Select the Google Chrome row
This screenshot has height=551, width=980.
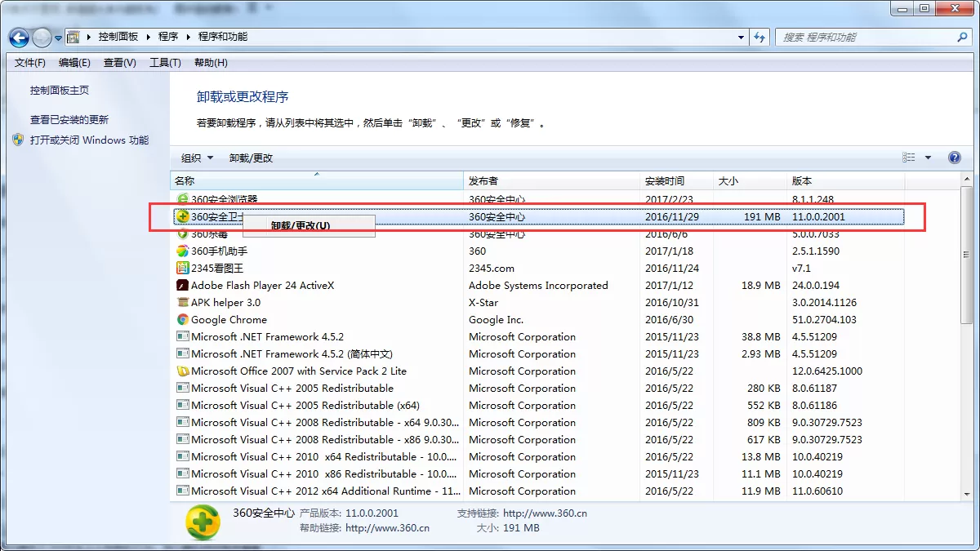[539, 320]
